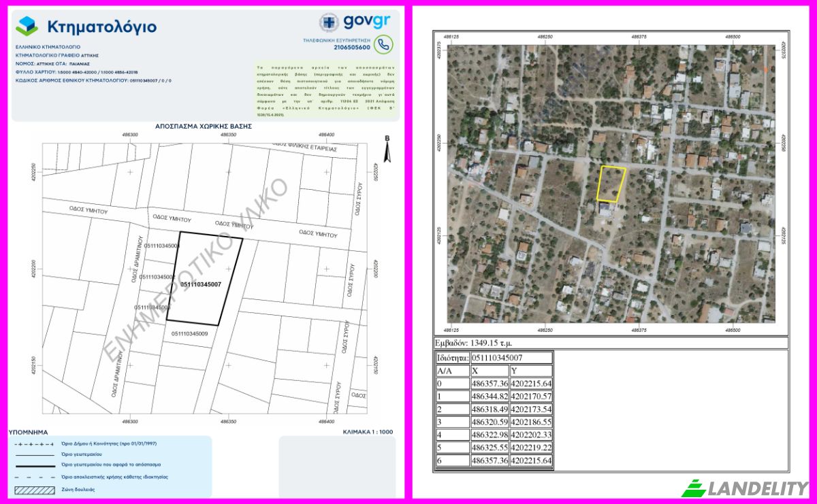Screen dimensions: 817x504
Task: Click X value 486322.98 in row 4
Action: coord(490,435)
